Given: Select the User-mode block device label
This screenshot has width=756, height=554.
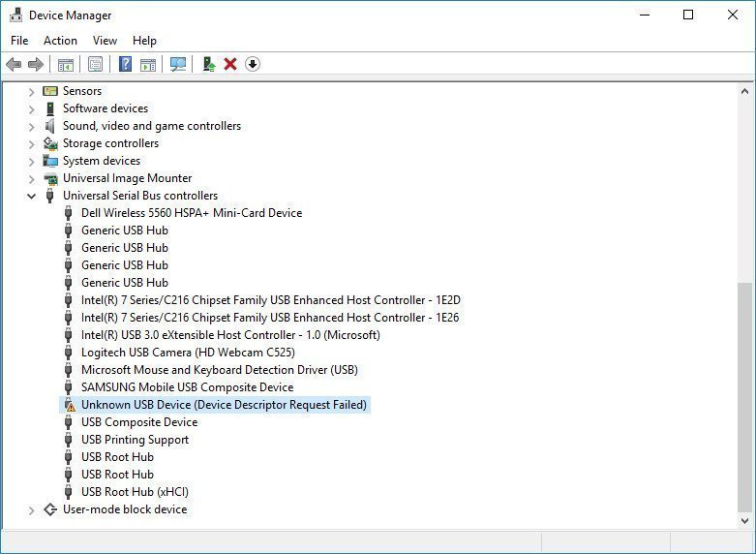Looking at the screenshot, I should pyautogui.click(x=125, y=509).
